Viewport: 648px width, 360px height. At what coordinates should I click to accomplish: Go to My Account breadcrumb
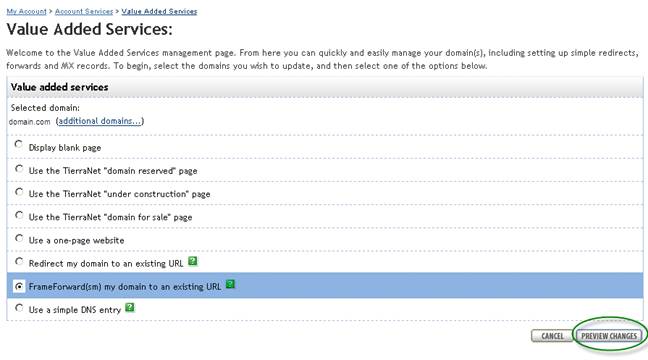26,12
